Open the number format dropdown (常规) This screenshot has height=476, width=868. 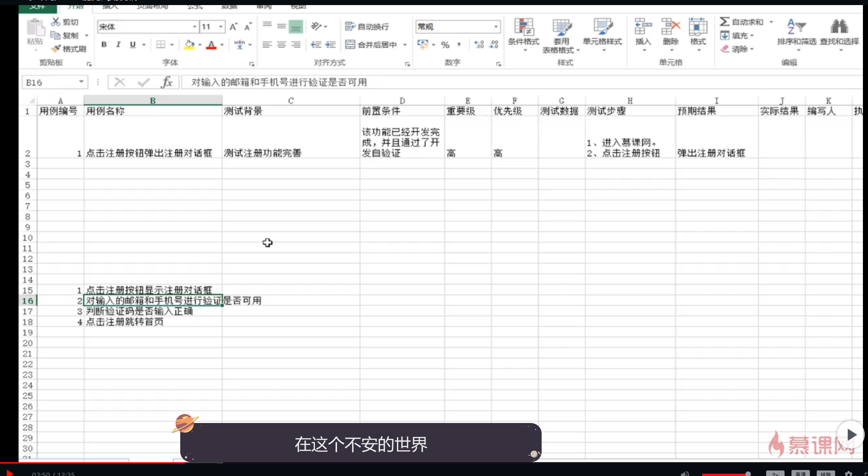click(496, 26)
